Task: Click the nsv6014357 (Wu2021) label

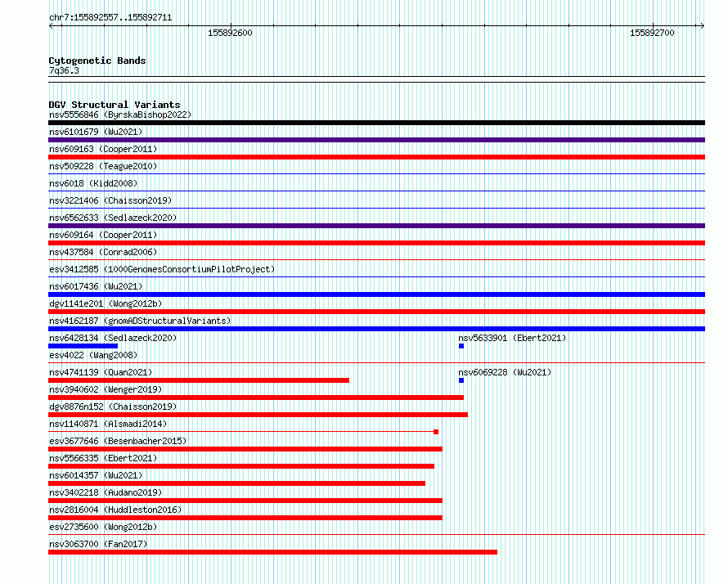Action: (x=96, y=475)
